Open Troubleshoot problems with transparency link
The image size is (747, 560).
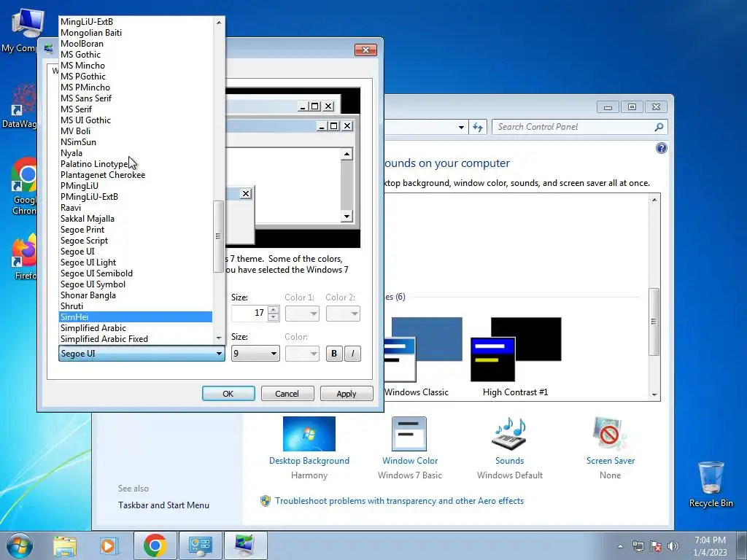[399, 501]
